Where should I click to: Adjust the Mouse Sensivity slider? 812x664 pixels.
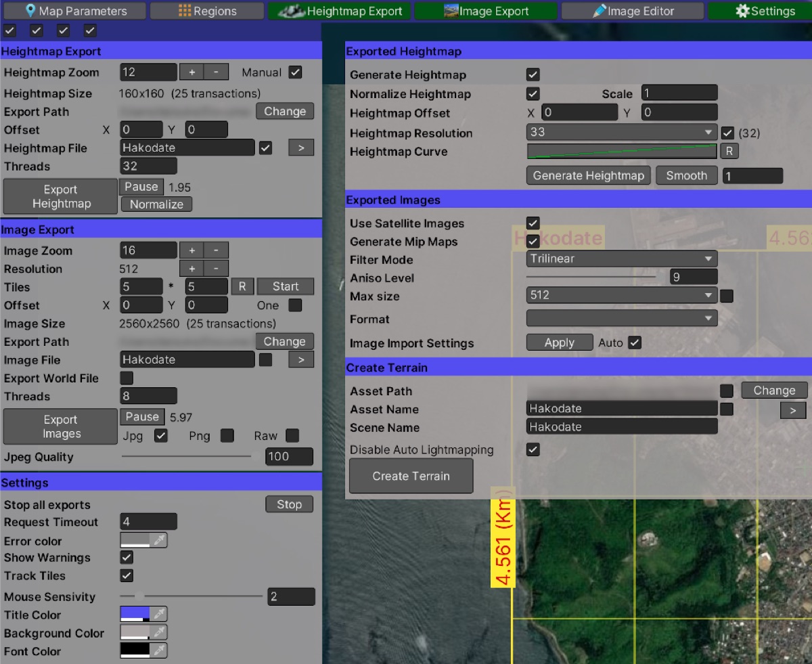[191, 596]
